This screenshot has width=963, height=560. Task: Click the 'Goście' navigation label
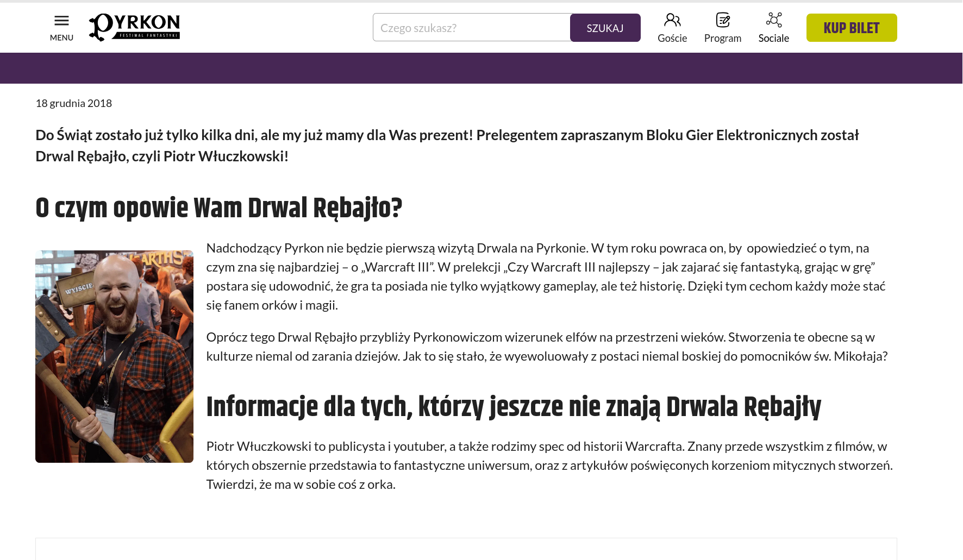click(x=672, y=38)
